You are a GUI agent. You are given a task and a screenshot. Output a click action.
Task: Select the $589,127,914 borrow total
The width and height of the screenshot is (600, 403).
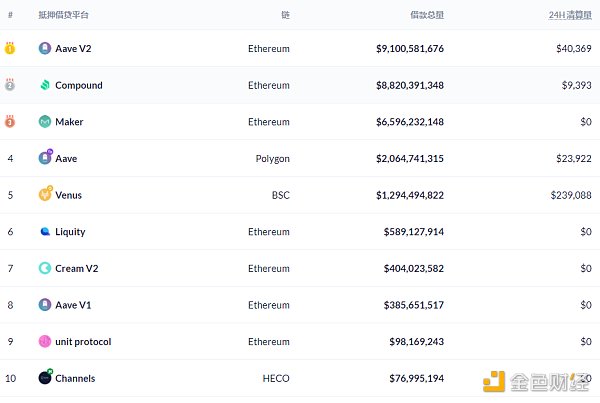click(414, 232)
